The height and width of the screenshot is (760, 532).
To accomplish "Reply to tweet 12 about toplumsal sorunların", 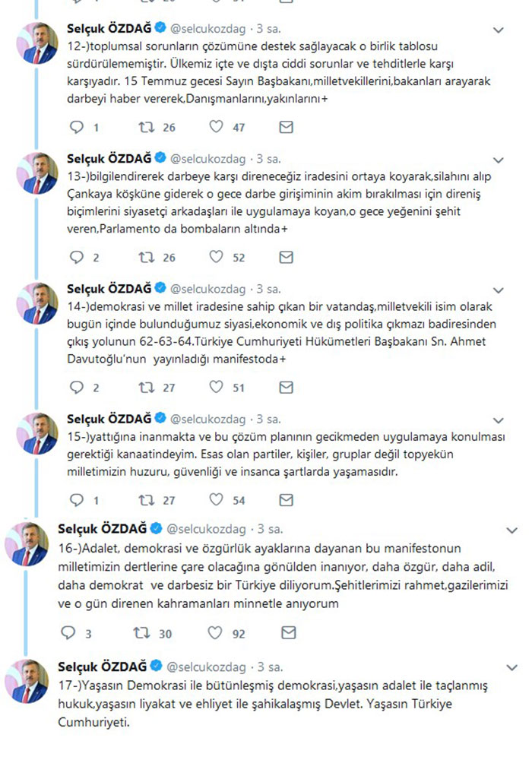I will pos(76,127).
